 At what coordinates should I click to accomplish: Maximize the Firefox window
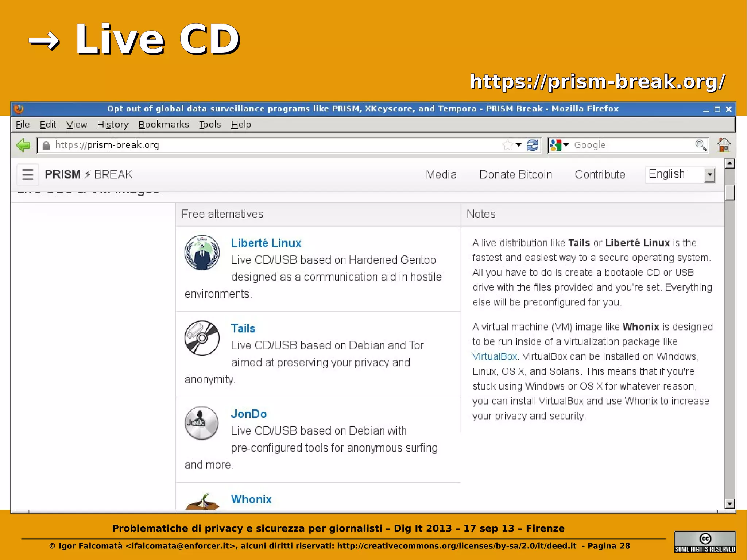[x=717, y=109]
